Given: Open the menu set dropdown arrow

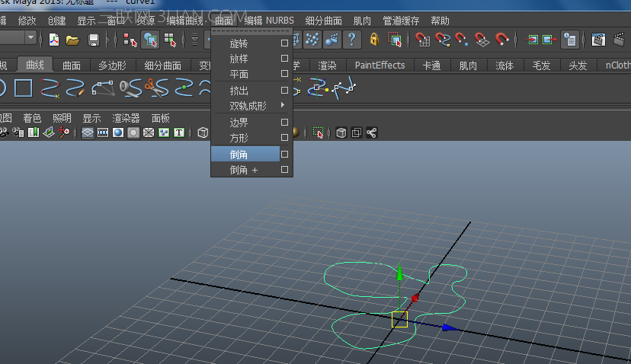Looking at the screenshot, I should 30,38.
